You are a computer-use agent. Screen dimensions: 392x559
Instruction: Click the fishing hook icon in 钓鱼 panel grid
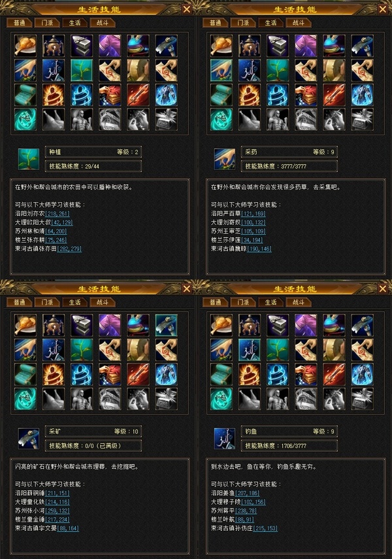(250, 350)
